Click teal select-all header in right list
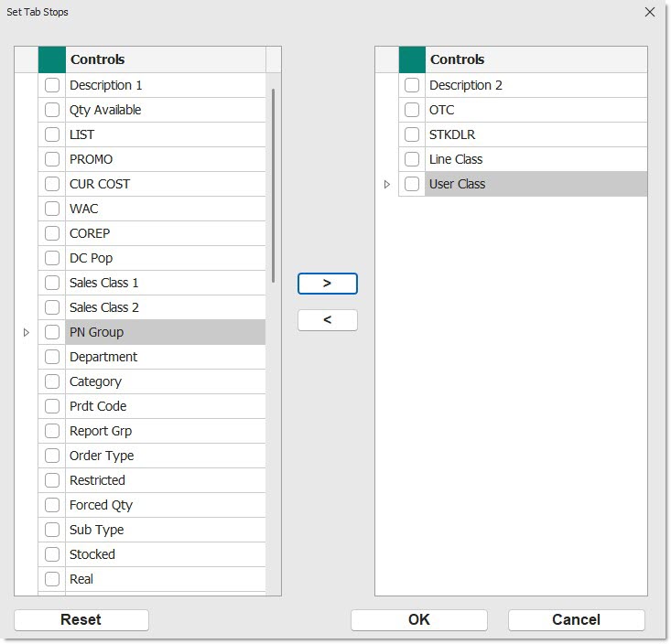The height and width of the screenshot is (644, 671). (x=412, y=59)
